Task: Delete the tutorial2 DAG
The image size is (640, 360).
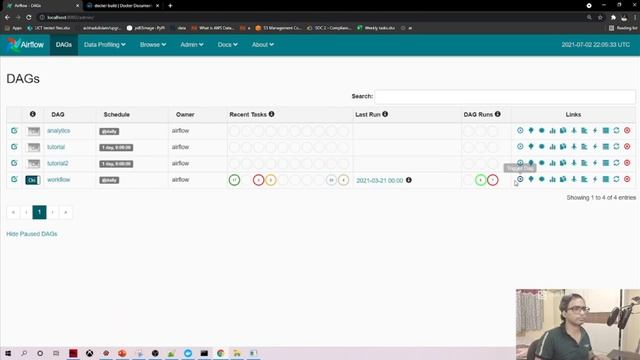Action: (627, 163)
